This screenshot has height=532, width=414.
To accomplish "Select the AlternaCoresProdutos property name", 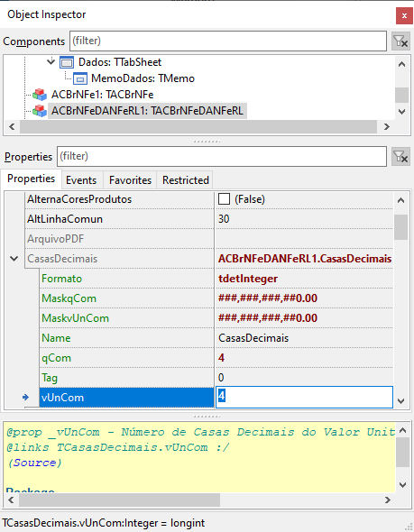I will 79,199.
